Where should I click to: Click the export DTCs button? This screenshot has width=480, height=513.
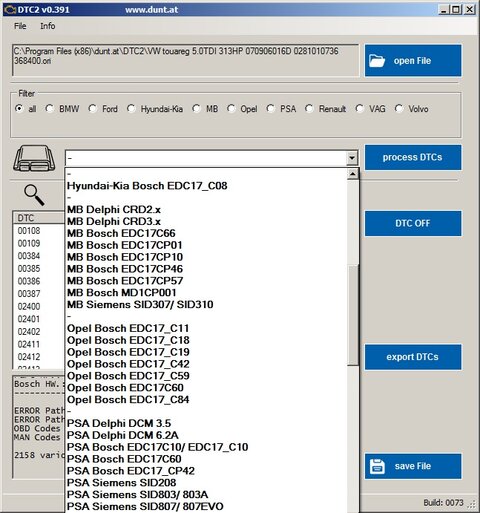pyautogui.click(x=413, y=357)
